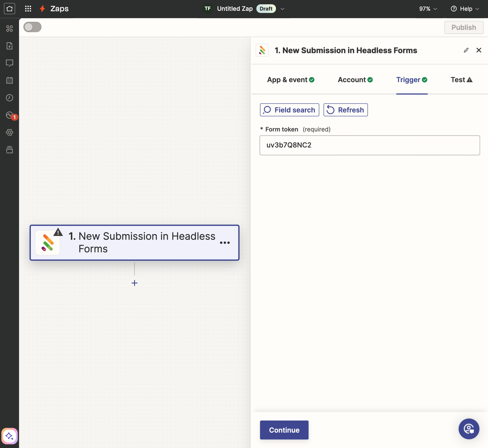Click the panel title New Submission in Headless Forms
This screenshot has width=488, height=448.
click(346, 50)
